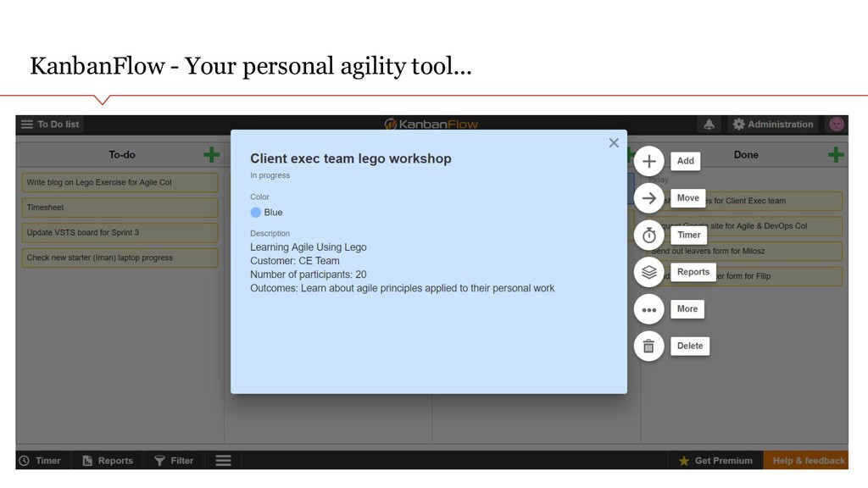This screenshot has height=488, width=868.
Task: Click the Move arrow icon
Action: click(x=648, y=198)
